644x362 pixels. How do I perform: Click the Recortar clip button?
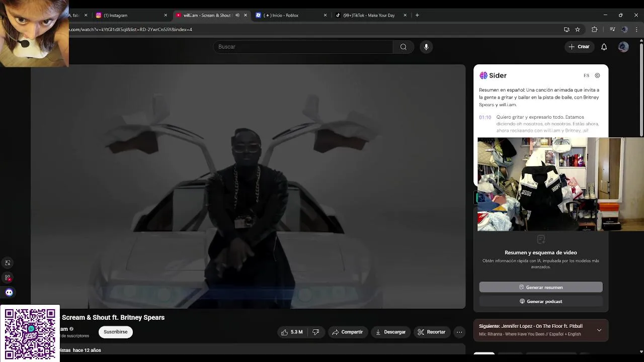(432, 332)
